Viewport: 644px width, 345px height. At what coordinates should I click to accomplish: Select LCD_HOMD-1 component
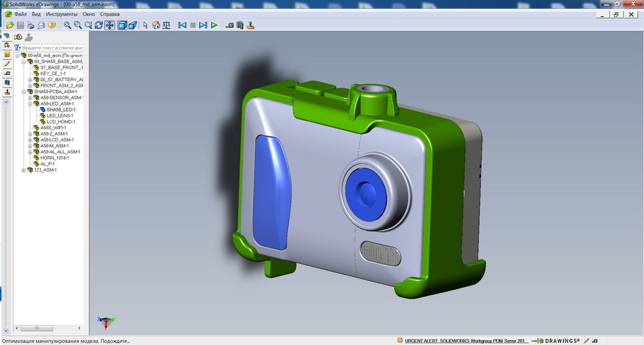[61, 122]
